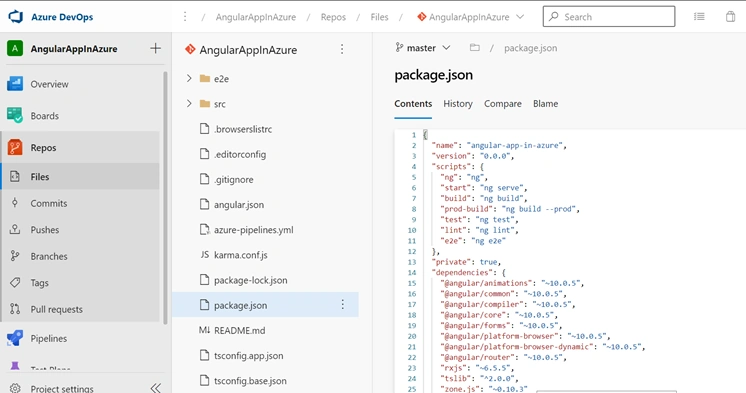The image size is (746, 393).
Task: Click the Azure DevOps logo icon
Action: [x=16, y=17]
